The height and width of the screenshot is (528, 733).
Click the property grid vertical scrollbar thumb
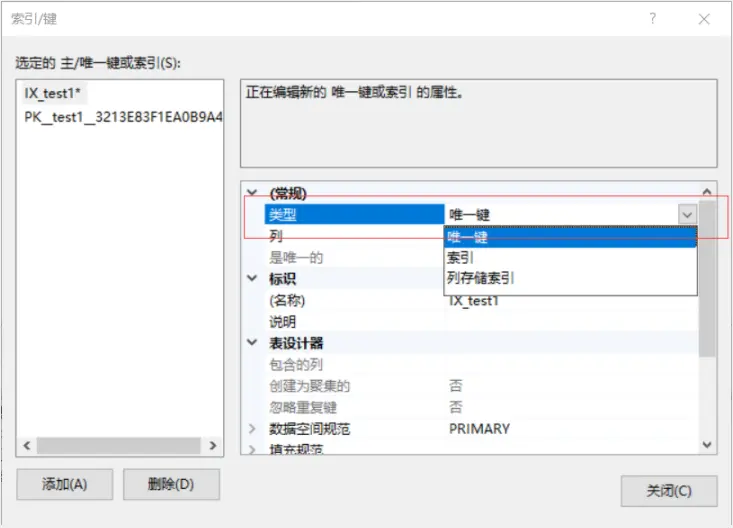(x=707, y=279)
